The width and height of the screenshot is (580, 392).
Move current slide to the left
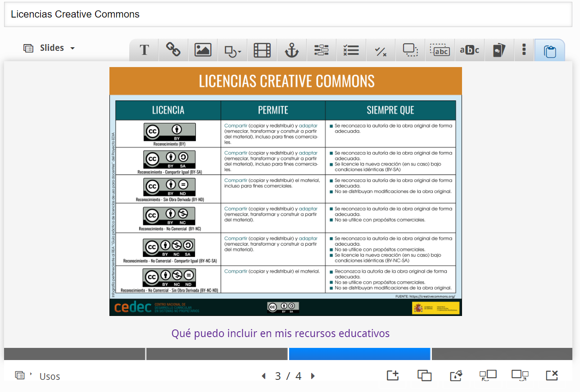tap(488, 375)
